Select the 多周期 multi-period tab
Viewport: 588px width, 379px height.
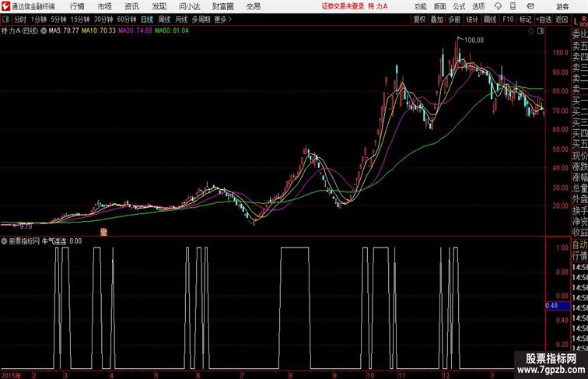pyautogui.click(x=201, y=19)
